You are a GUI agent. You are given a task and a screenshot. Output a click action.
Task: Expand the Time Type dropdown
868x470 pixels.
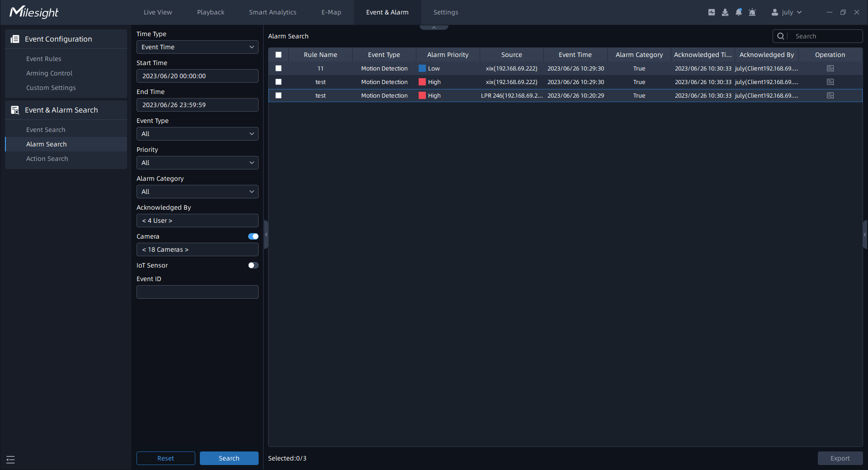point(197,47)
